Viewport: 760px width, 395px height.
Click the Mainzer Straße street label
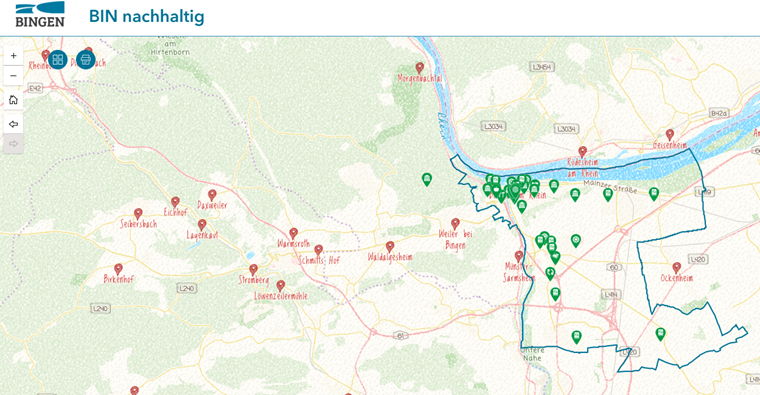pos(610,186)
